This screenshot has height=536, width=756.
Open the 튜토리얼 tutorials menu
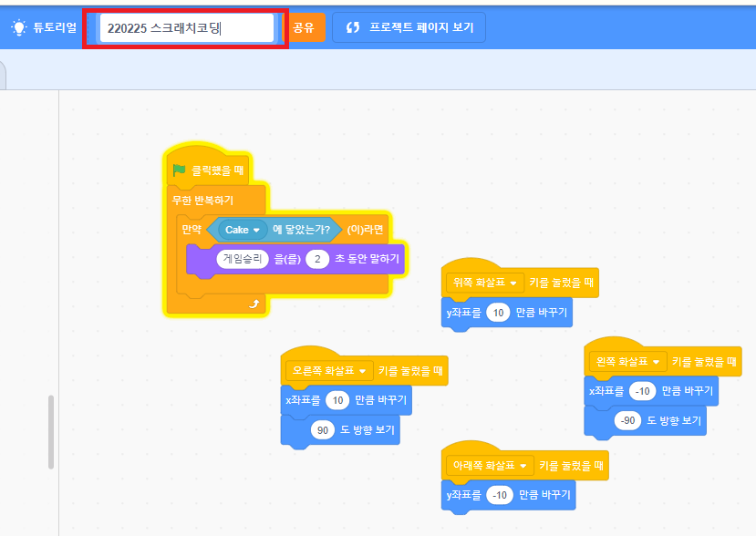click(46, 26)
